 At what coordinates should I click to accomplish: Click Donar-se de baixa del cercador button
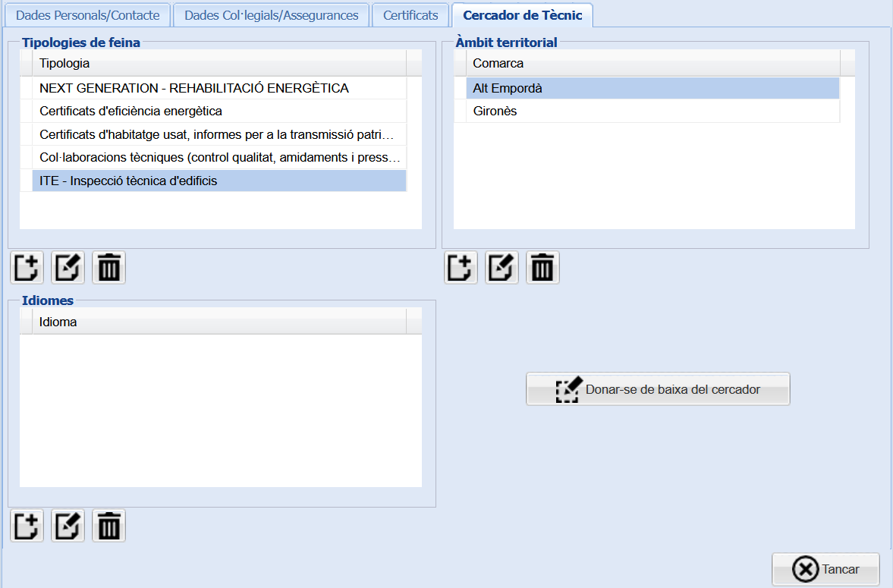658,389
